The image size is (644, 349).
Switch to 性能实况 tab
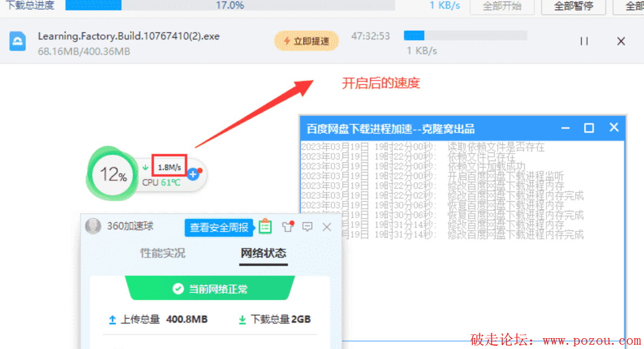click(163, 253)
